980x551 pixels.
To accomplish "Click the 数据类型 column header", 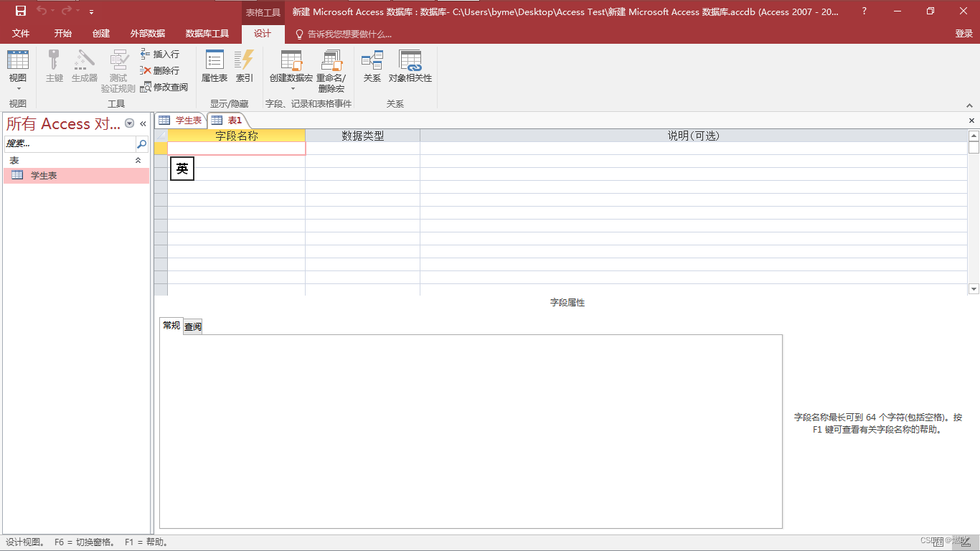I will (x=363, y=136).
